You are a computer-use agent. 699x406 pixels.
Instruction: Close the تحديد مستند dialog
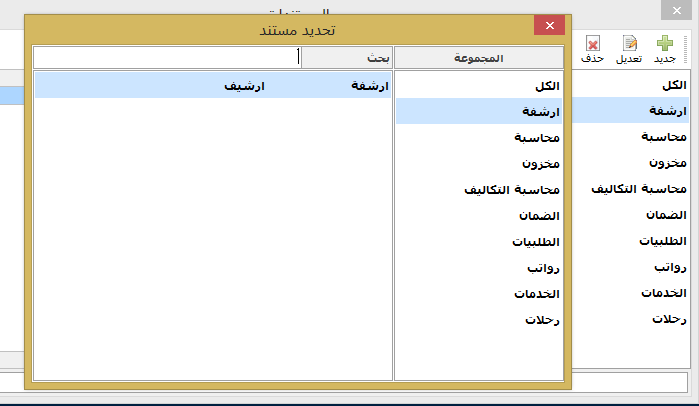point(549,25)
